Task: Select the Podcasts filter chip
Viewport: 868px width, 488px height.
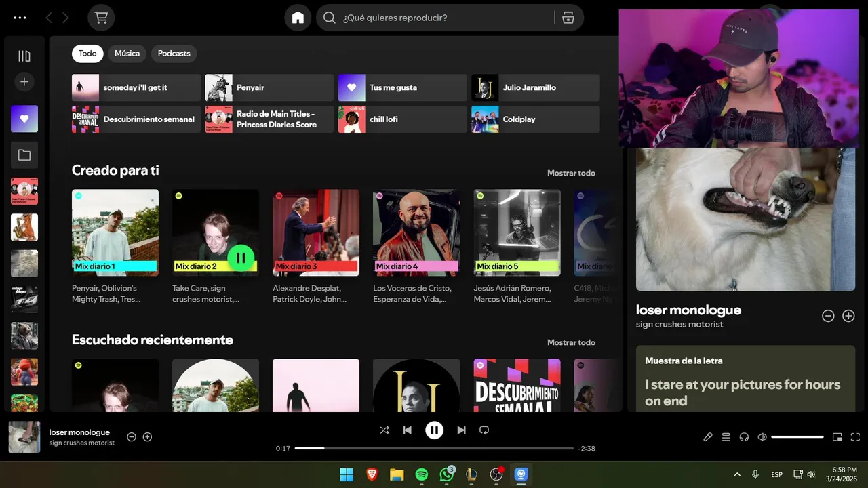Action: tap(174, 54)
